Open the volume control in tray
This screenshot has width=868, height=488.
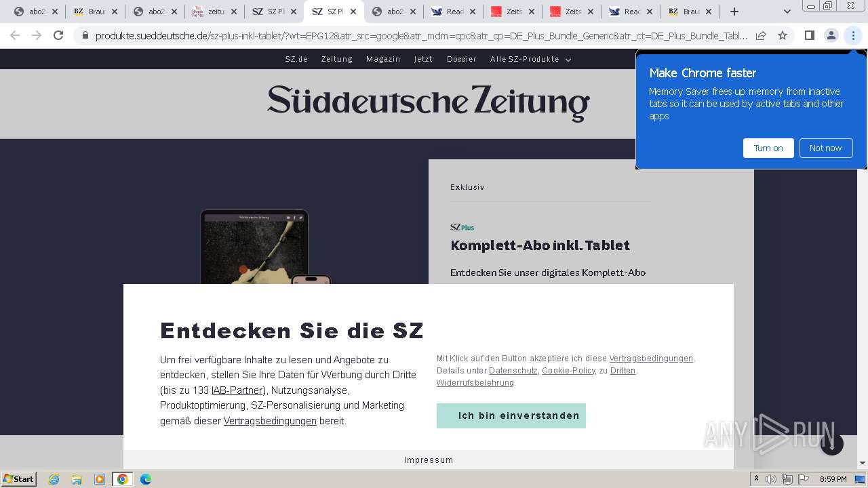[771, 479]
